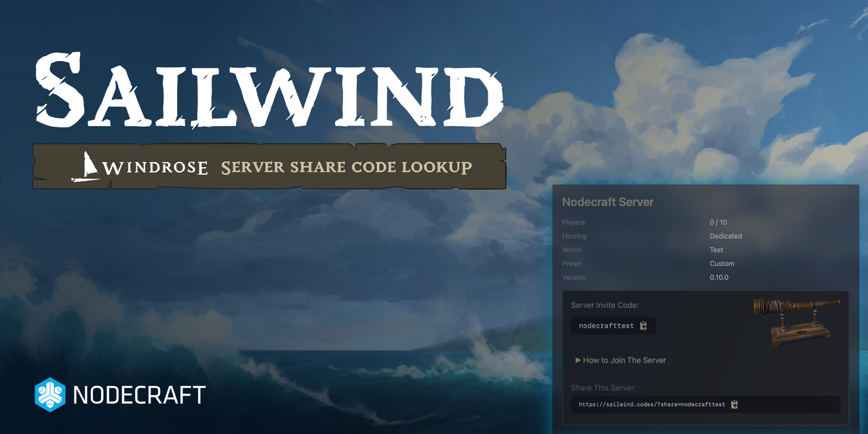Copy the share URL via clipboard icon
This screenshot has width=868, height=434.
734,405
